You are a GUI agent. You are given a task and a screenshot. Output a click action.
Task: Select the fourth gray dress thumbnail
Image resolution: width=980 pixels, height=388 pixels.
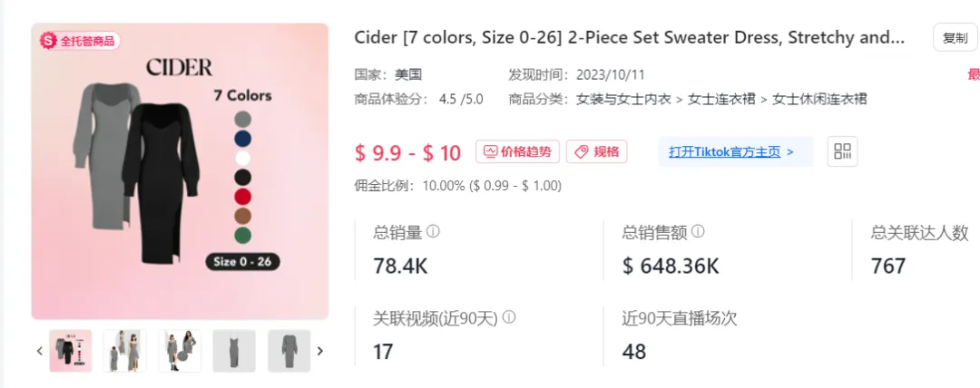point(234,351)
